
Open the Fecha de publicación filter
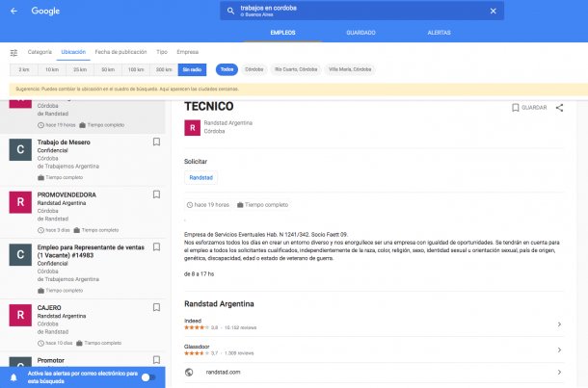(120, 52)
